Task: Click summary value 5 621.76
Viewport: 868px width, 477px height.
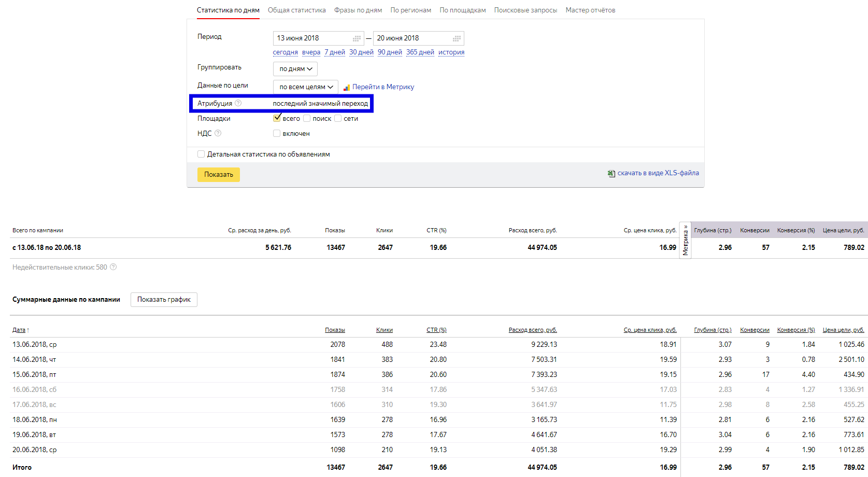Action: (278, 247)
